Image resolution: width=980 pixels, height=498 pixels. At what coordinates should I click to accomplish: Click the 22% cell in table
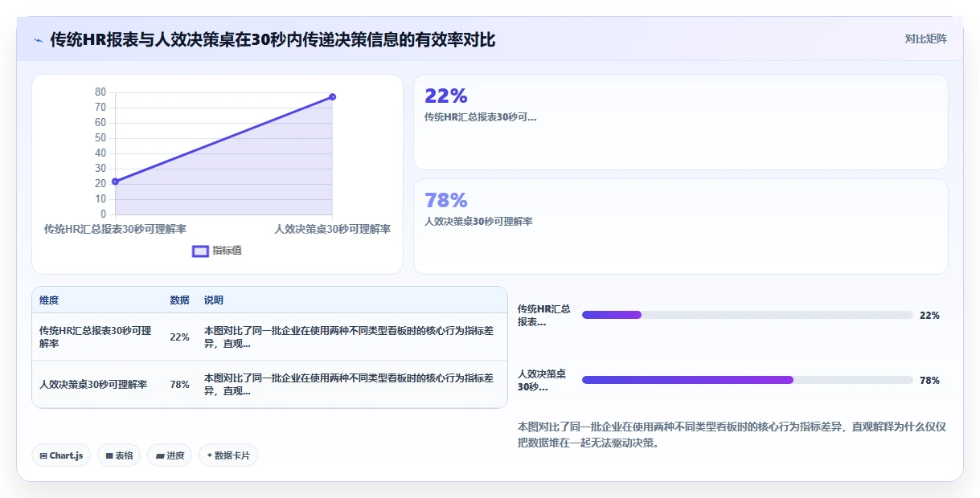point(179,337)
